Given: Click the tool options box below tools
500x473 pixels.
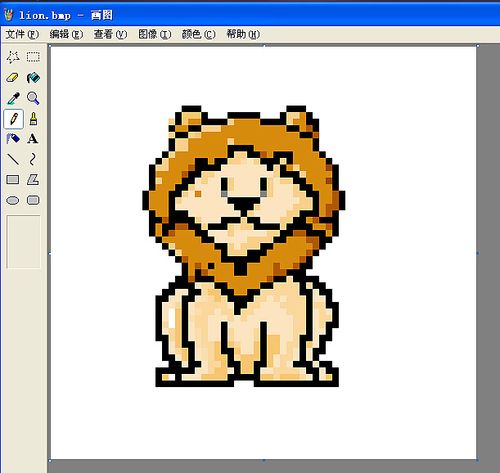Looking at the screenshot, I should click(23, 242).
